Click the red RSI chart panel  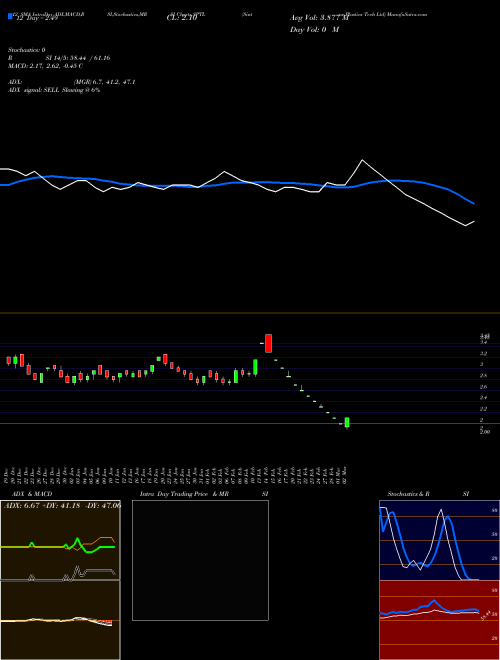pyautogui.click(x=439, y=620)
